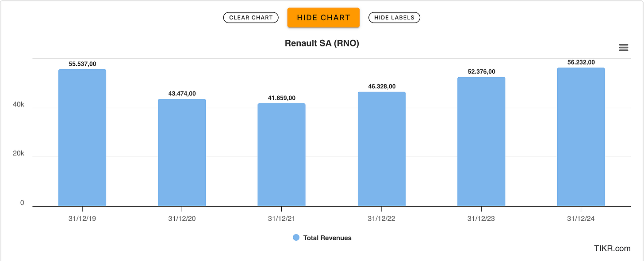Click the orange Hide Chart button

(x=323, y=18)
